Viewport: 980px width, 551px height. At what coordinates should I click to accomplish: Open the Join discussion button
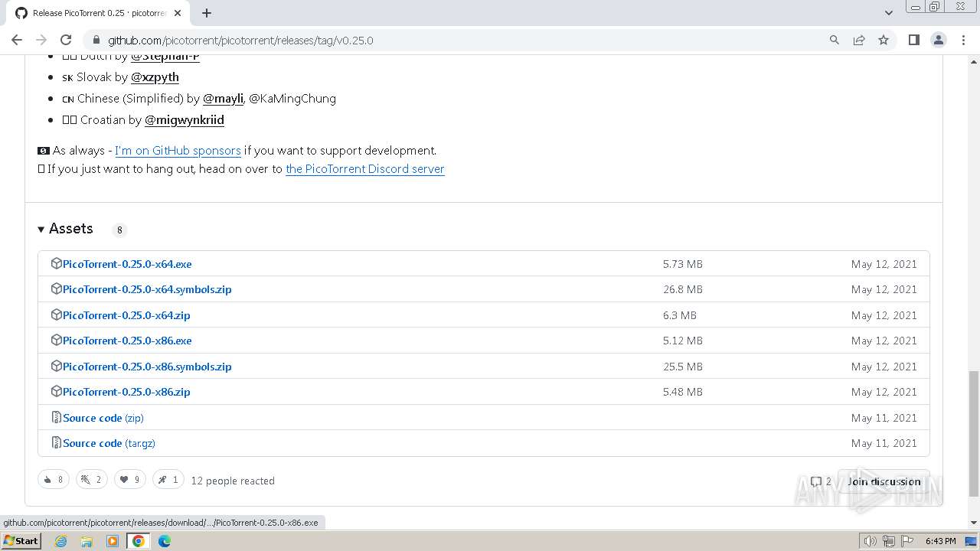pos(884,481)
